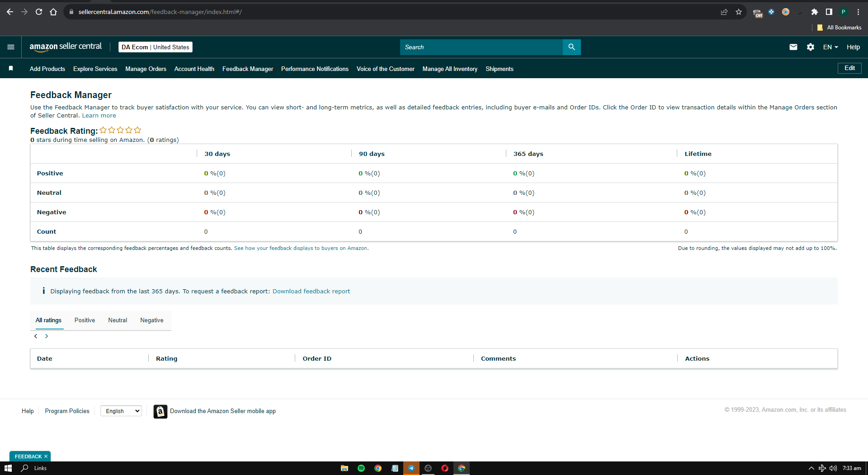The width and height of the screenshot is (868, 475).
Task: Click the Edit button in navigation bar
Action: [849, 68]
